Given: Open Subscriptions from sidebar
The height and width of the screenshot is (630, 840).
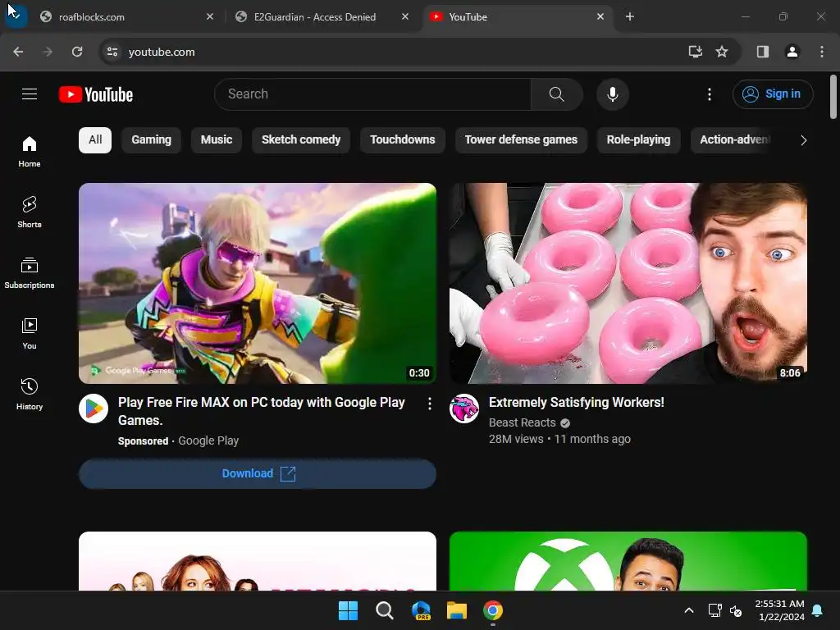Looking at the screenshot, I should [x=30, y=272].
